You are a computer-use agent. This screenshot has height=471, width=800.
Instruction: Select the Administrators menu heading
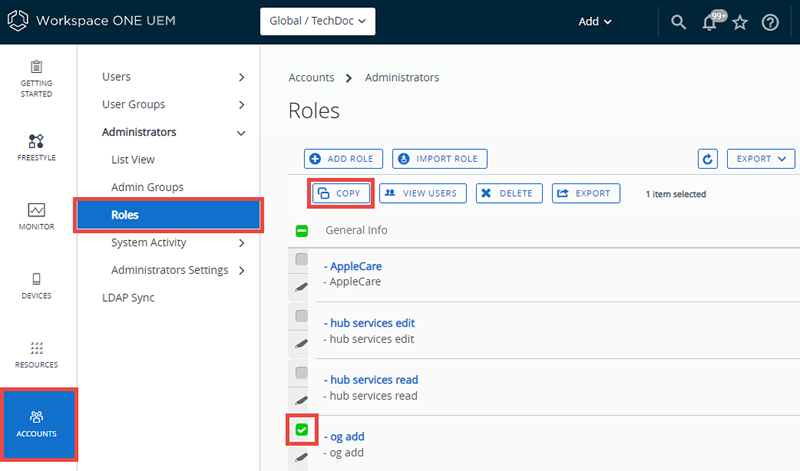139,132
